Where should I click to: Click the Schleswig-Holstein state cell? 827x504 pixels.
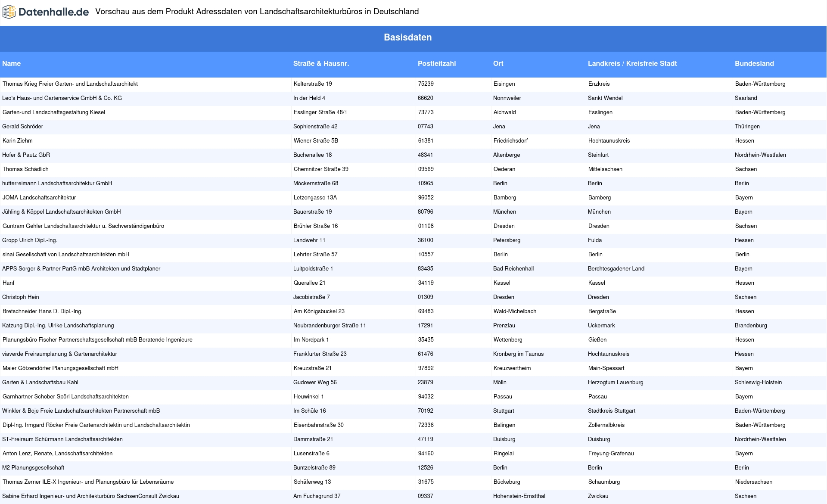click(x=758, y=383)
